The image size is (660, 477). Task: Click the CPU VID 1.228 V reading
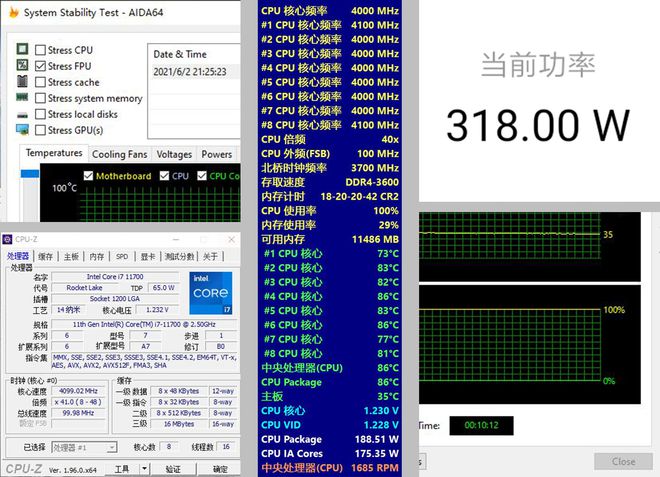click(x=330, y=425)
